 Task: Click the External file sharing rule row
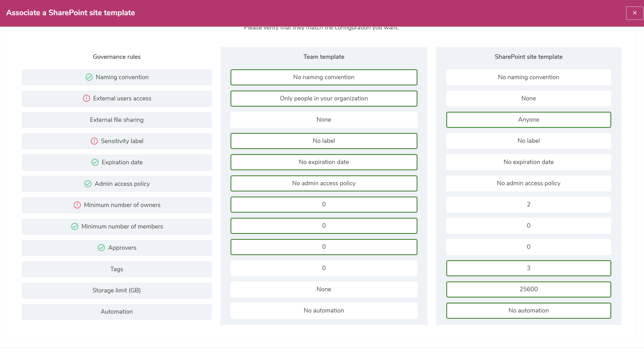coord(117,120)
